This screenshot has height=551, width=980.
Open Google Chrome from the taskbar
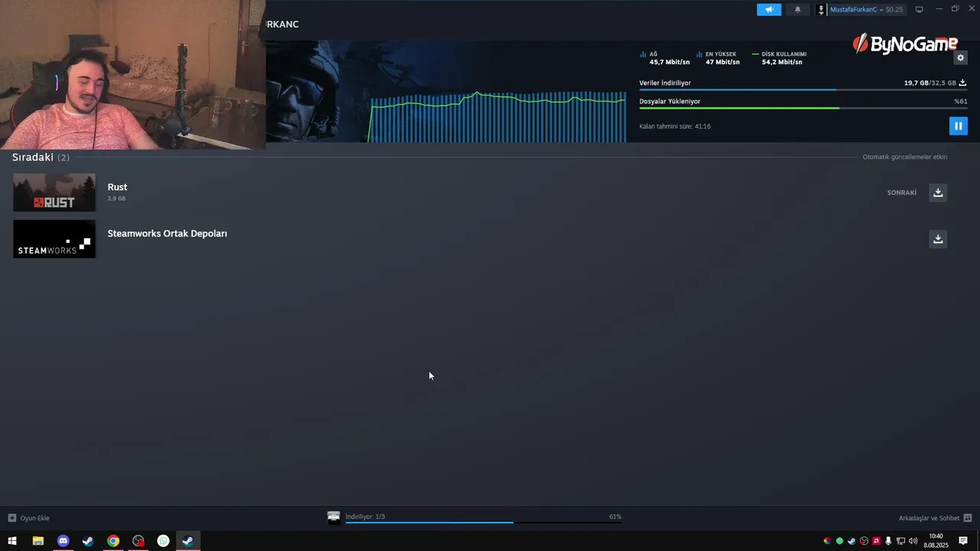(x=113, y=541)
